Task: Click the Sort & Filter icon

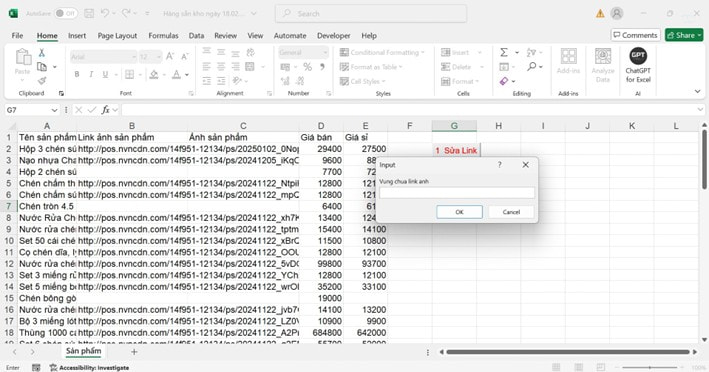Action: click(531, 52)
